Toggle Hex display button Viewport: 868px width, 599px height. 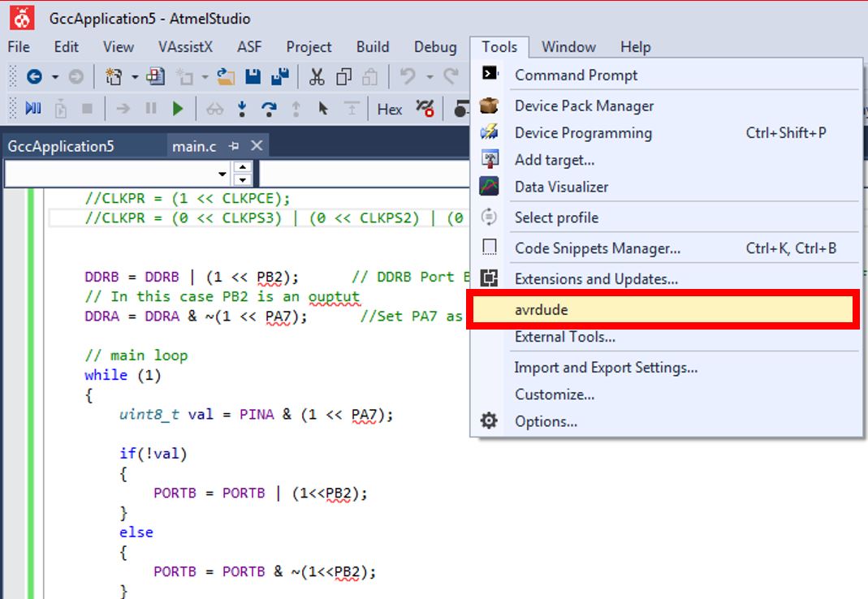click(x=390, y=110)
